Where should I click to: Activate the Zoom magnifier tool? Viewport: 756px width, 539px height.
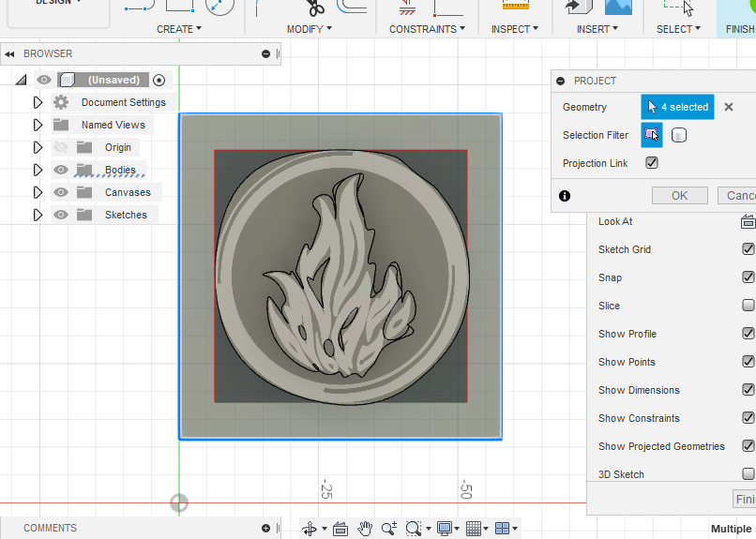pos(389,529)
